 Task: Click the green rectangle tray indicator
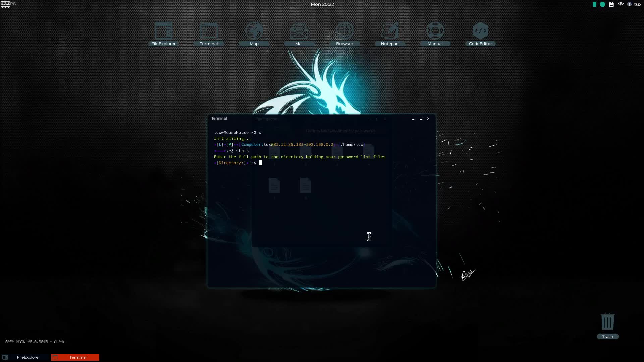(594, 4)
